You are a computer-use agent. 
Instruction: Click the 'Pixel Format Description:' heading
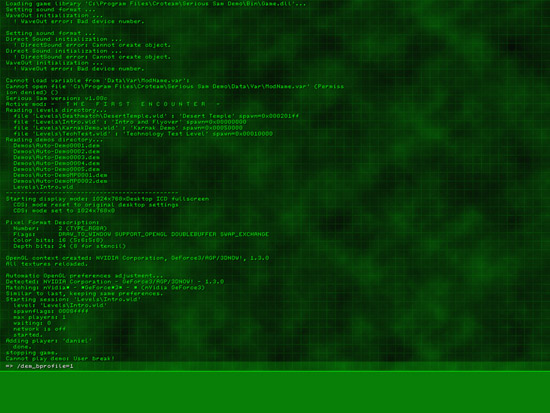coord(53,222)
